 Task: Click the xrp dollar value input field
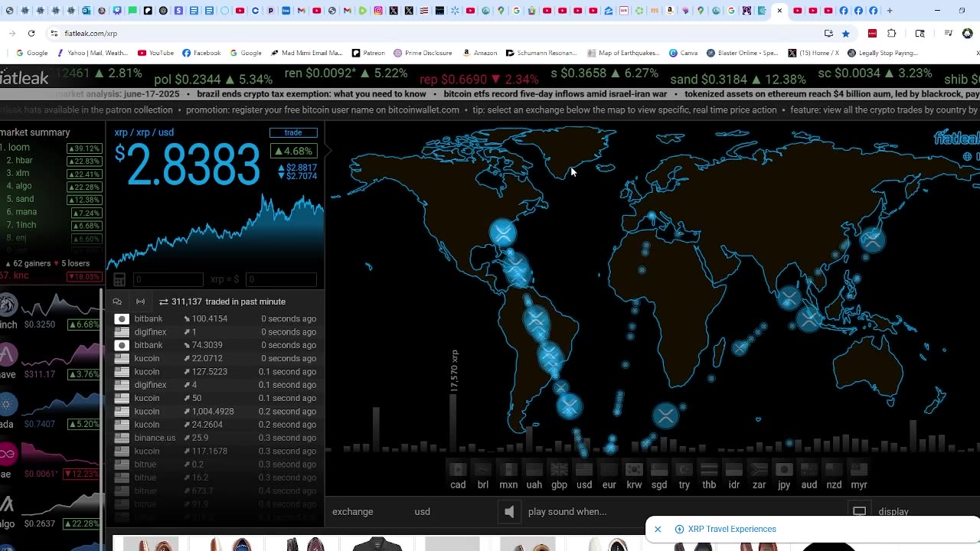[281, 280]
